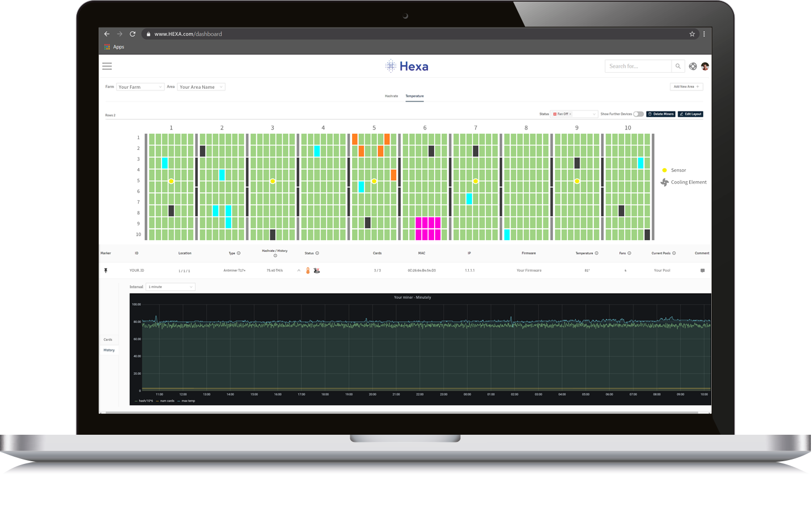Viewport: 812px width, 524px height.
Task: Click the Temperature column info icon
Action: pyautogui.click(x=597, y=253)
